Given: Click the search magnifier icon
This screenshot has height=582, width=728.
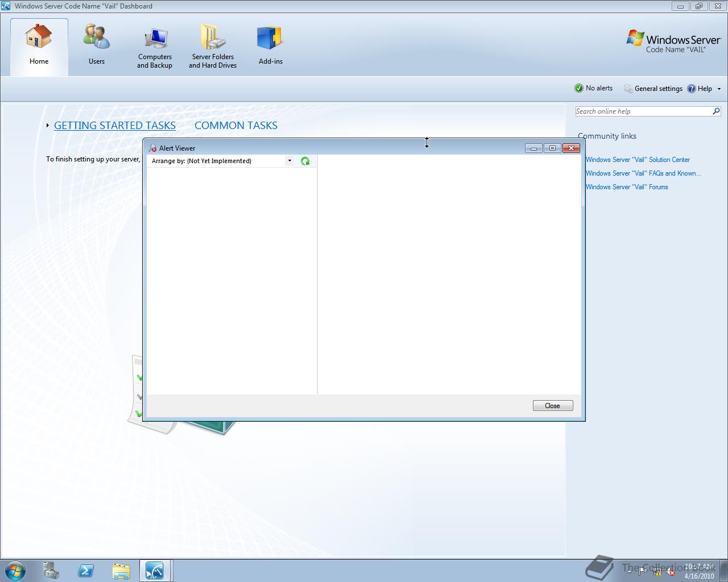Looking at the screenshot, I should [x=716, y=111].
